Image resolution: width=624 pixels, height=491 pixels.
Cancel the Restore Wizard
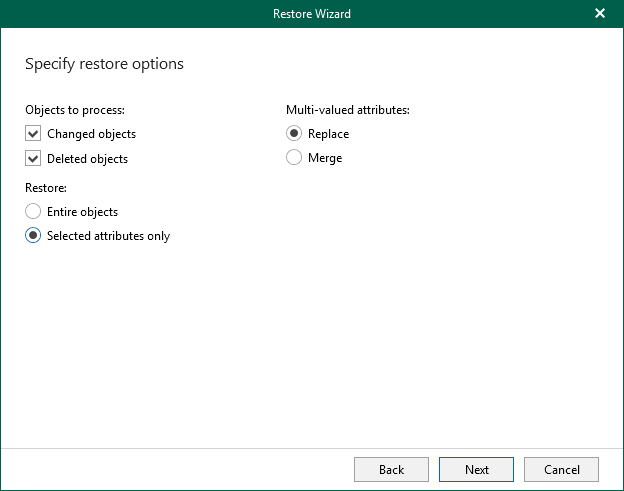coord(561,469)
